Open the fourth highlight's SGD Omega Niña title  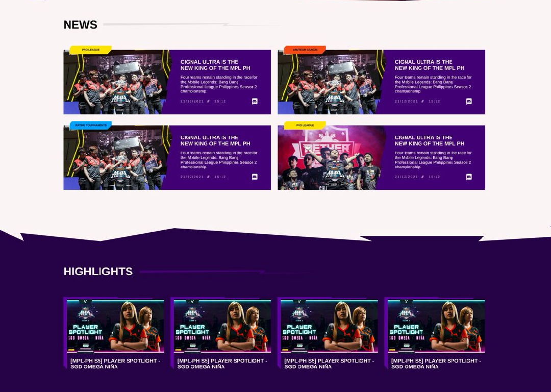[x=436, y=363]
